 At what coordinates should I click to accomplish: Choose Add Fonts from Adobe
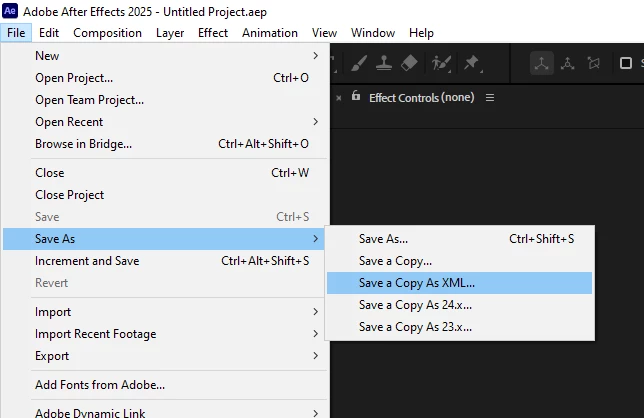pos(163,385)
